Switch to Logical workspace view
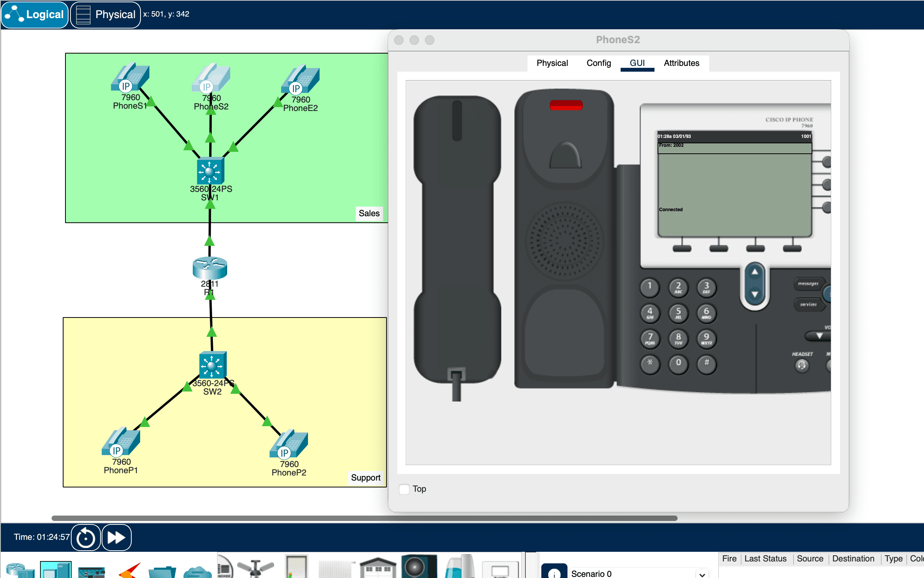The width and height of the screenshot is (924, 578). click(35, 15)
